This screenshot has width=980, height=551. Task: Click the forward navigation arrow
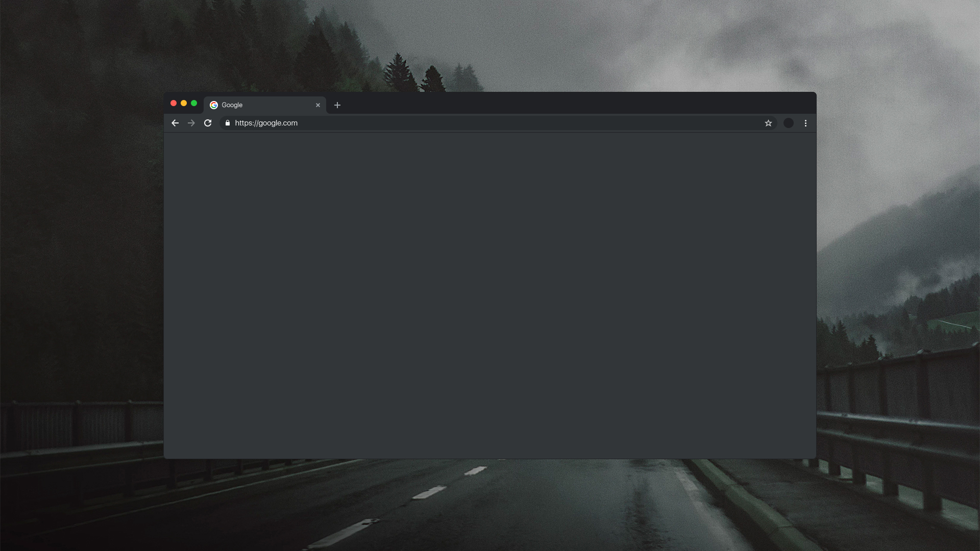tap(191, 123)
